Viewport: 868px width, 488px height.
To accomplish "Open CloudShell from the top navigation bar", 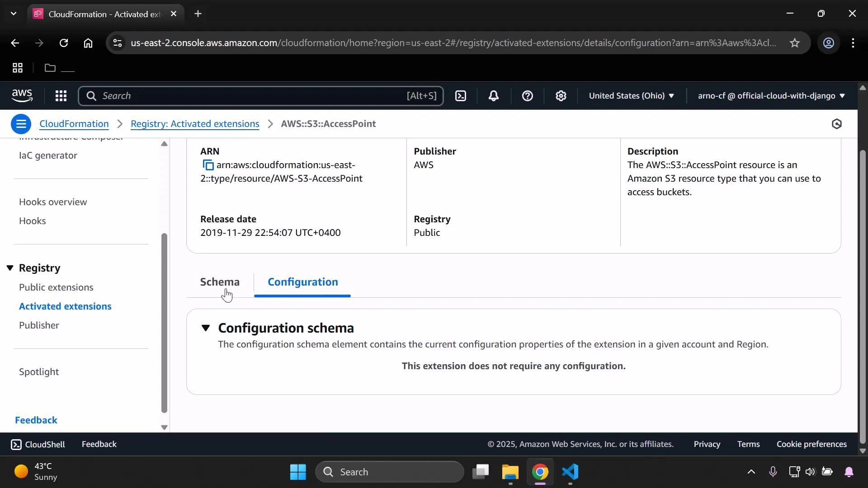I will point(461,96).
